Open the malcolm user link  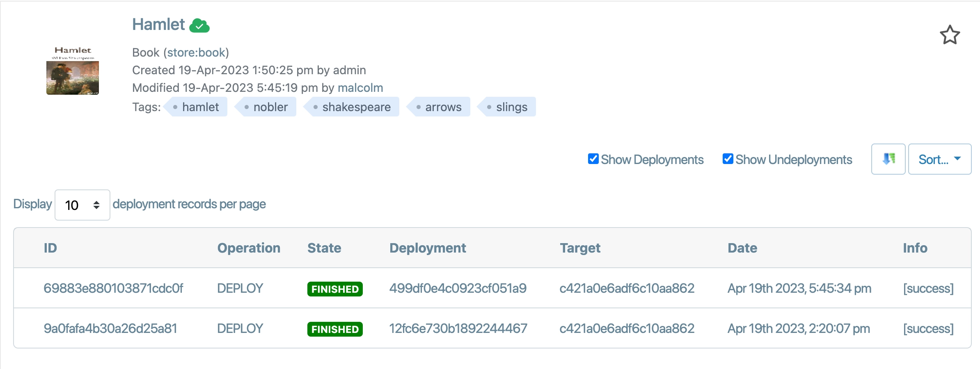[x=360, y=88]
